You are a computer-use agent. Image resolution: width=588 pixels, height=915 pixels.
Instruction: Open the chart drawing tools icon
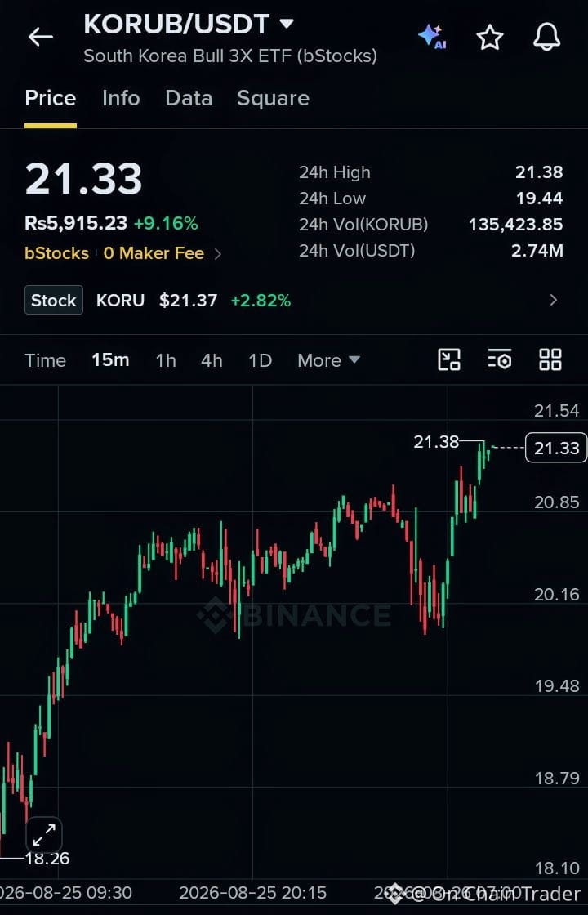(448, 360)
